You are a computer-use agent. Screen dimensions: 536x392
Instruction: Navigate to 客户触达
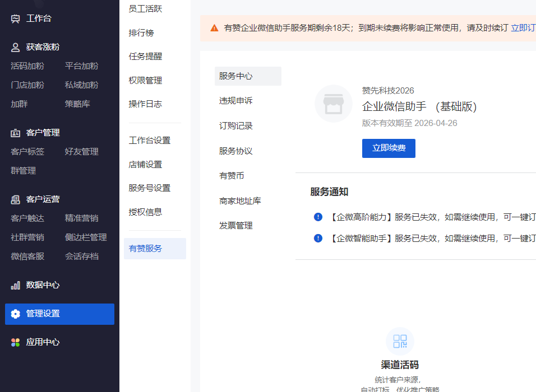(27, 218)
